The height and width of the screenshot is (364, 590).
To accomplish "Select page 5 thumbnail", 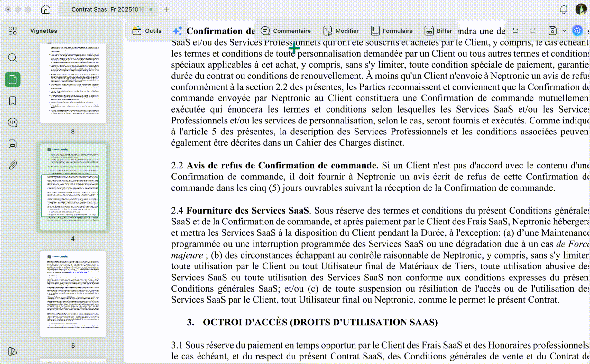I will click(73, 294).
